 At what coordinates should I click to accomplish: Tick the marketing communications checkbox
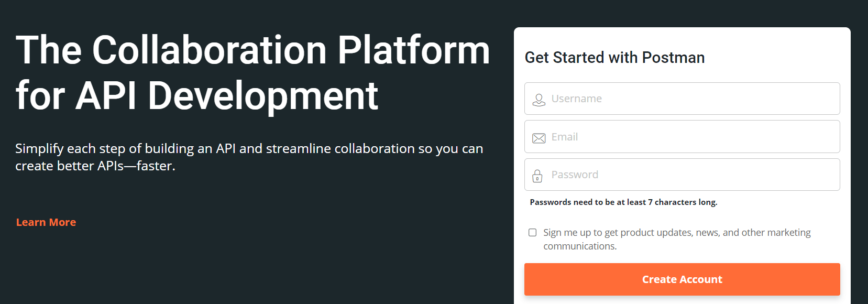[532, 233]
